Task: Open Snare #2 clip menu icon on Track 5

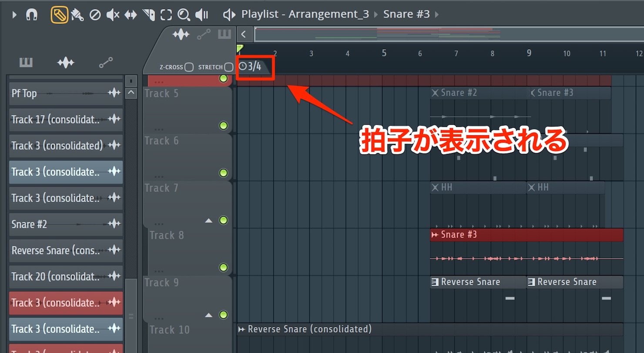Action: click(x=435, y=93)
